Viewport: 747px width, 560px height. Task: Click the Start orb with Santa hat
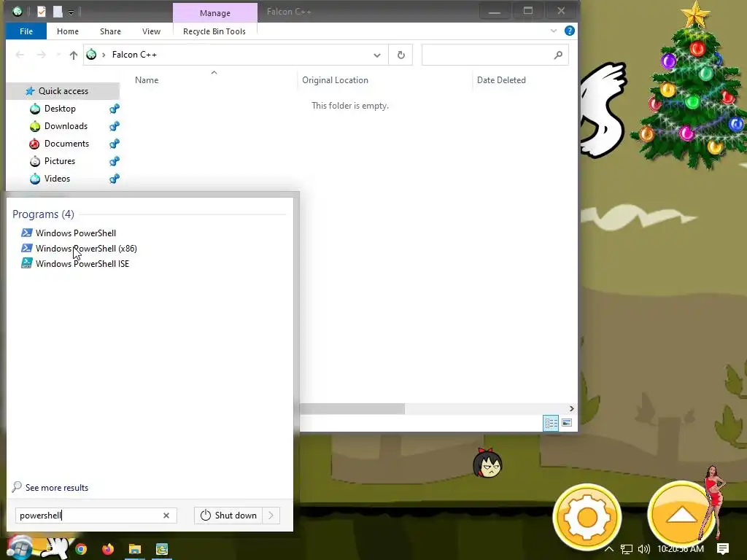[x=19, y=547]
